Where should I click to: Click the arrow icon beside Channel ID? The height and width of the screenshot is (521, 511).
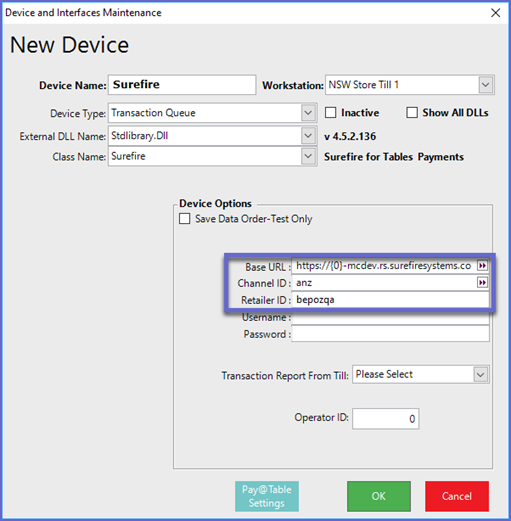(482, 283)
